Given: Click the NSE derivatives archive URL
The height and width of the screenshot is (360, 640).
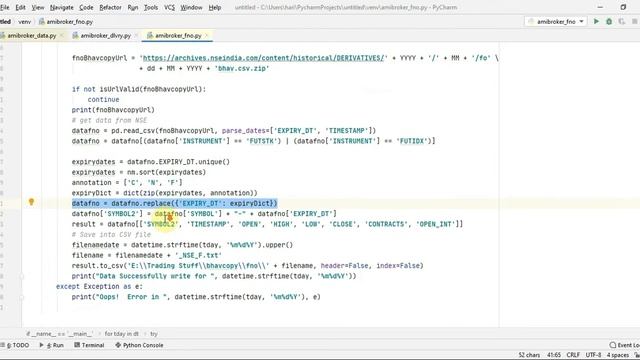Looking at the screenshot, I should pyautogui.click(x=264, y=58).
